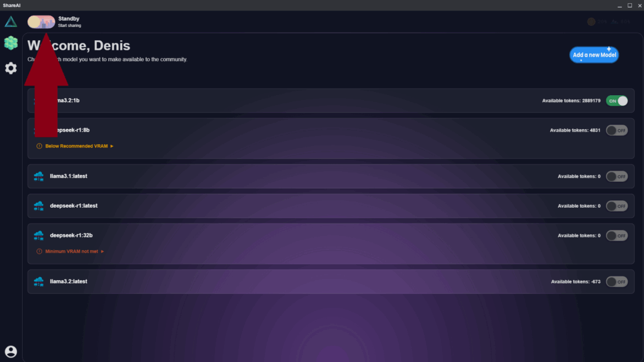Screen dimensions: 644x362
Task: Minimize the ShareAI window
Action: pos(619,5)
